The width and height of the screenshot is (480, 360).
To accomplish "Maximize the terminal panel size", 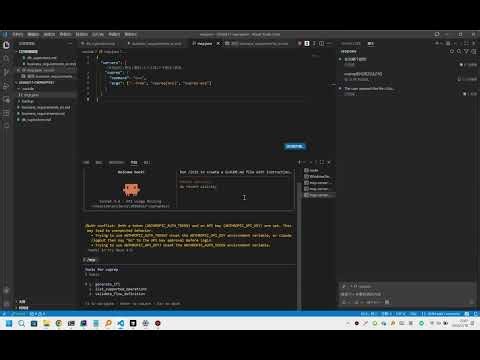I will [x=322, y=162].
